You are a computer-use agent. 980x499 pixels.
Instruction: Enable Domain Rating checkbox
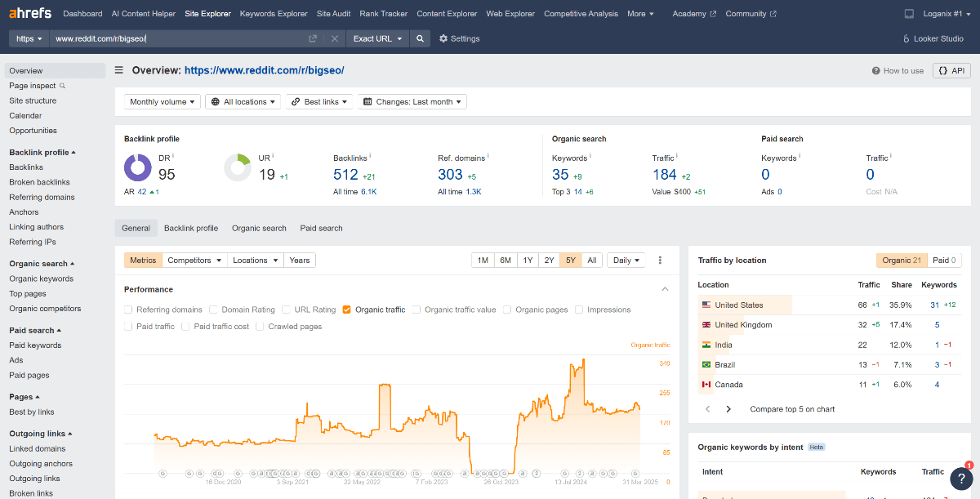pyautogui.click(x=213, y=310)
